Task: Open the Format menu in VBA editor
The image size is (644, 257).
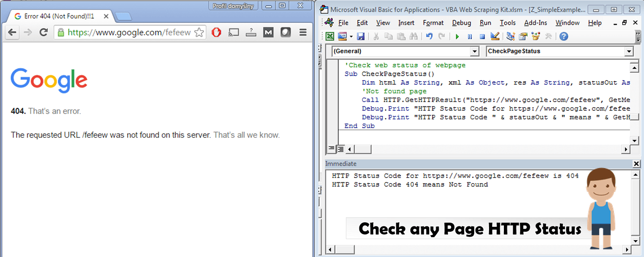Action: pos(433,23)
